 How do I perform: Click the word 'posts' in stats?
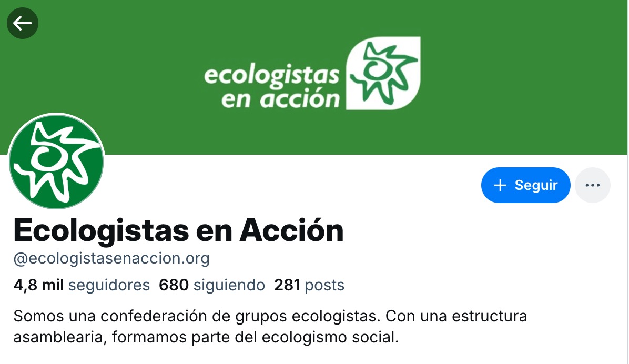pos(324,285)
